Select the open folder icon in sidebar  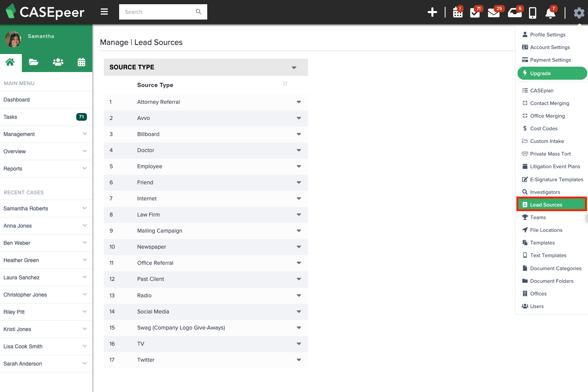pos(34,62)
